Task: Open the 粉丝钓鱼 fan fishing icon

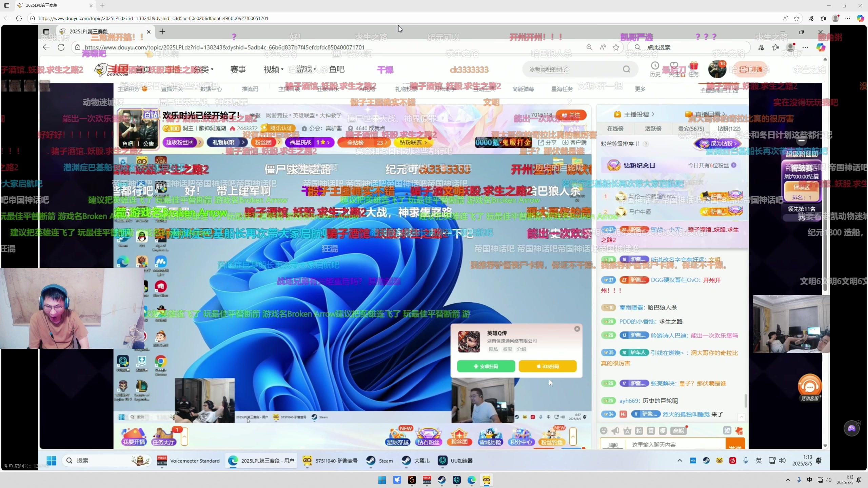Action: click(x=552, y=436)
